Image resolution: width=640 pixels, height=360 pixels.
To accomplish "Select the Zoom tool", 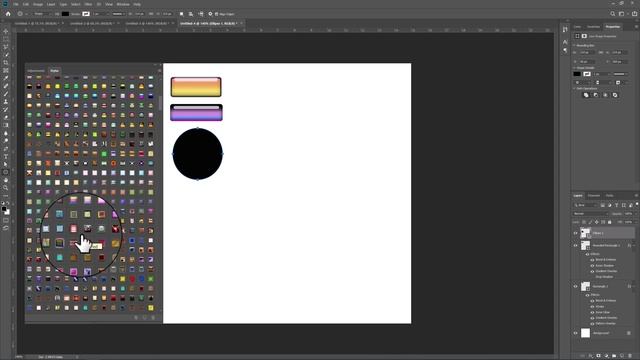I will click(x=6, y=188).
